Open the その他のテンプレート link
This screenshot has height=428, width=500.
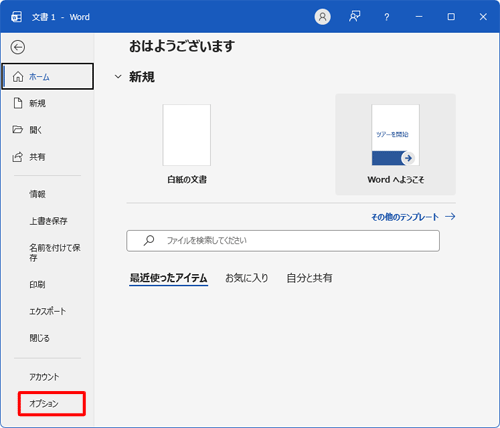(405, 217)
